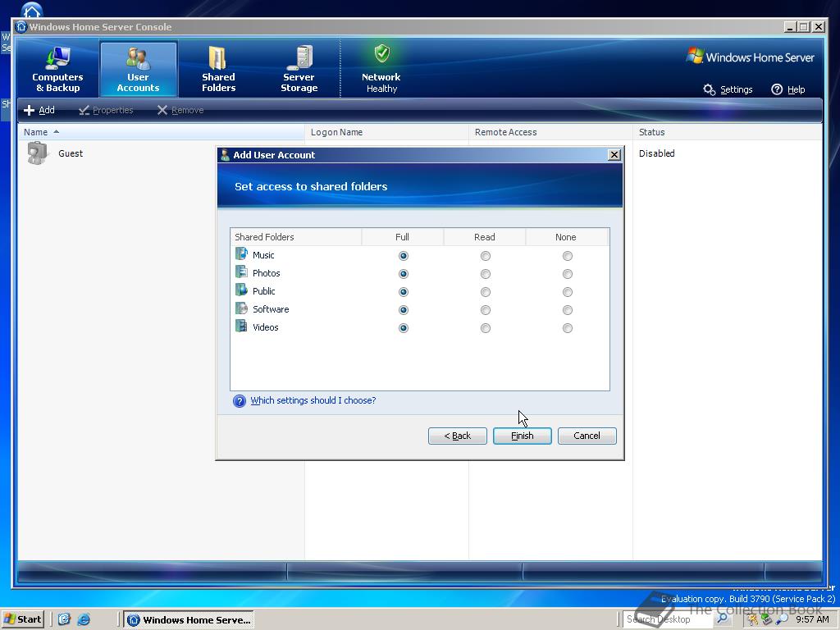Image resolution: width=840 pixels, height=630 pixels.
Task: Click the blue help question mark icon
Action: (x=240, y=400)
